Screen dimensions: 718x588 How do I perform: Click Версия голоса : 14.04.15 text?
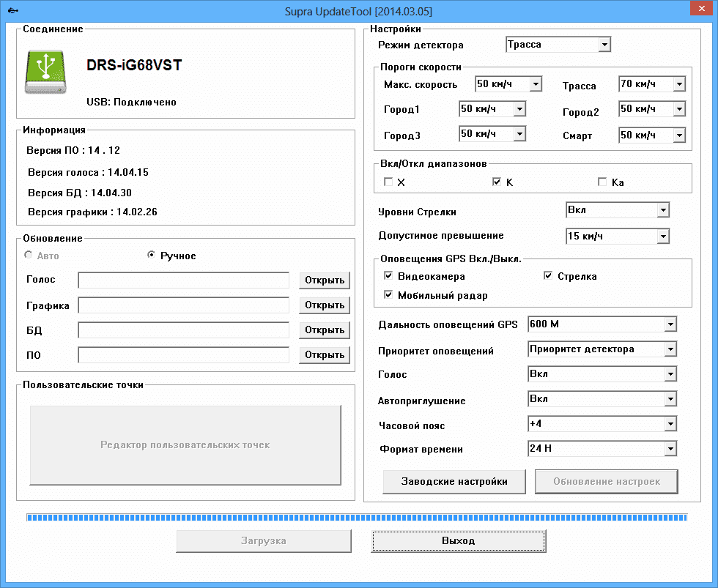89,173
